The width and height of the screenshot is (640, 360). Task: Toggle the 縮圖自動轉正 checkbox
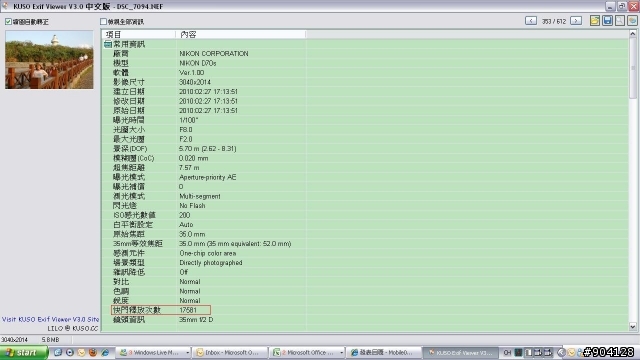8,22
